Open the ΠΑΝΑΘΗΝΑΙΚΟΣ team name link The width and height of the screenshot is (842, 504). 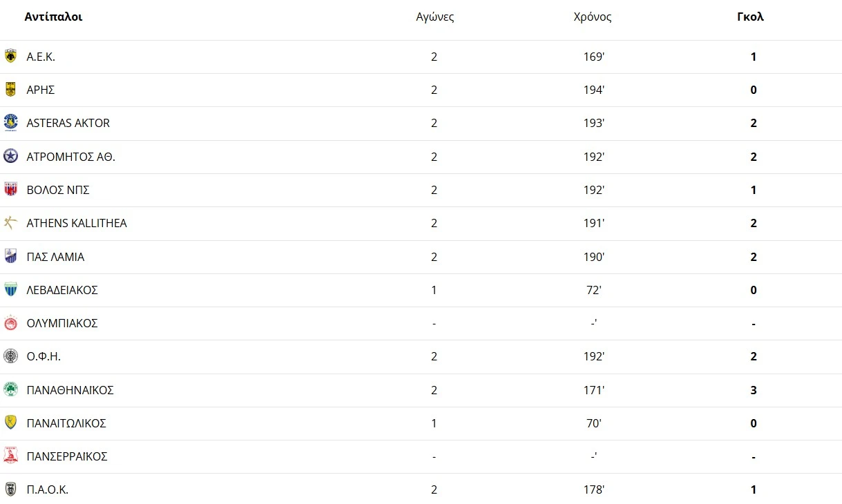point(70,390)
